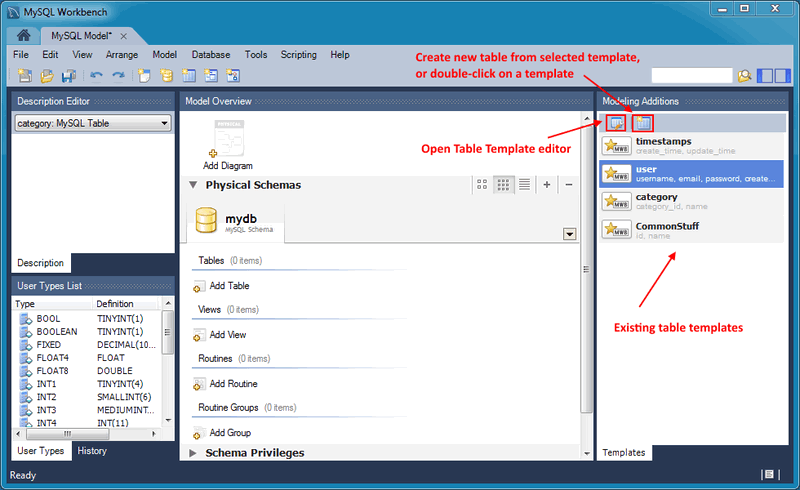Viewport: 800px width, 490px height.
Task: Open the Edit menu
Action: [50, 55]
